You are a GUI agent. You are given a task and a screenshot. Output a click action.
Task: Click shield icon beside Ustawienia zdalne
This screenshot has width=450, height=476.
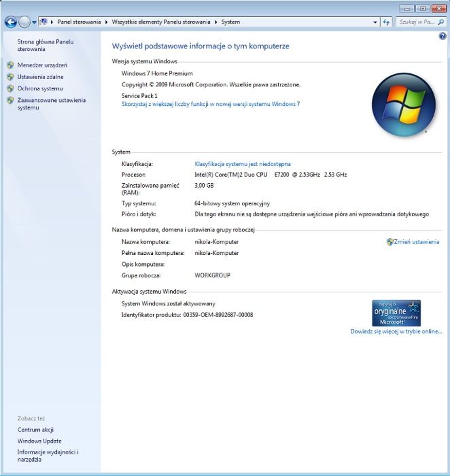pyautogui.click(x=10, y=76)
